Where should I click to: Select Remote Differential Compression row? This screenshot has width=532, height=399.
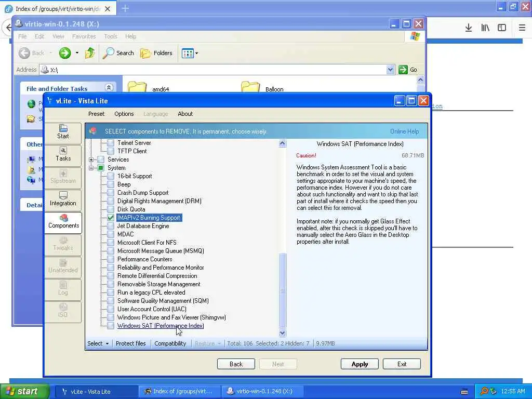point(157,276)
